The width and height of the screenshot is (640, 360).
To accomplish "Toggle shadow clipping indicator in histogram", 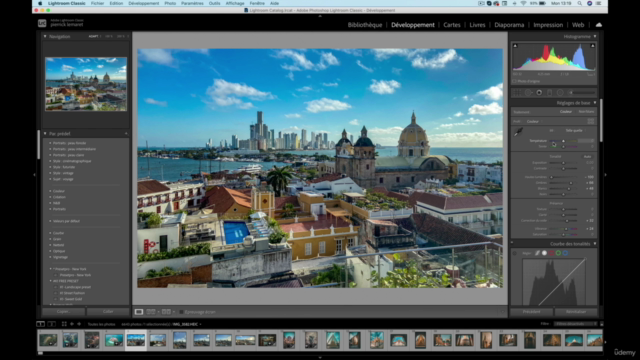I will coord(515,46).
